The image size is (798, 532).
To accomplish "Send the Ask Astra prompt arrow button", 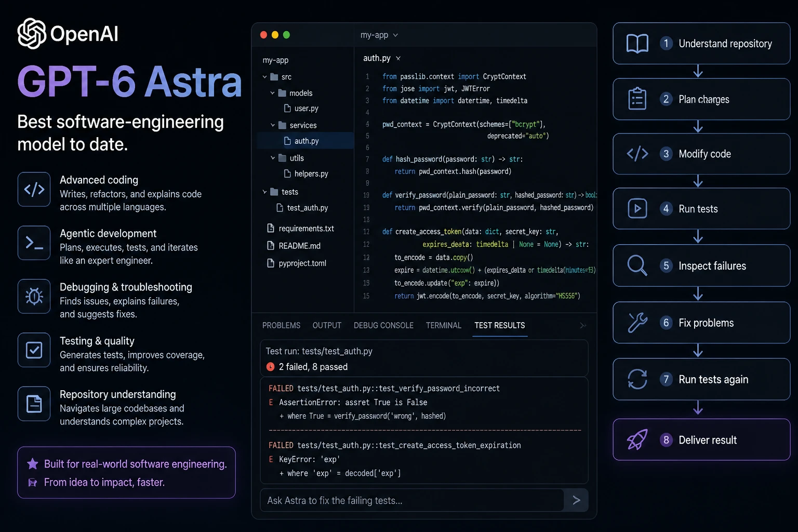I will [x=576, y=500].
